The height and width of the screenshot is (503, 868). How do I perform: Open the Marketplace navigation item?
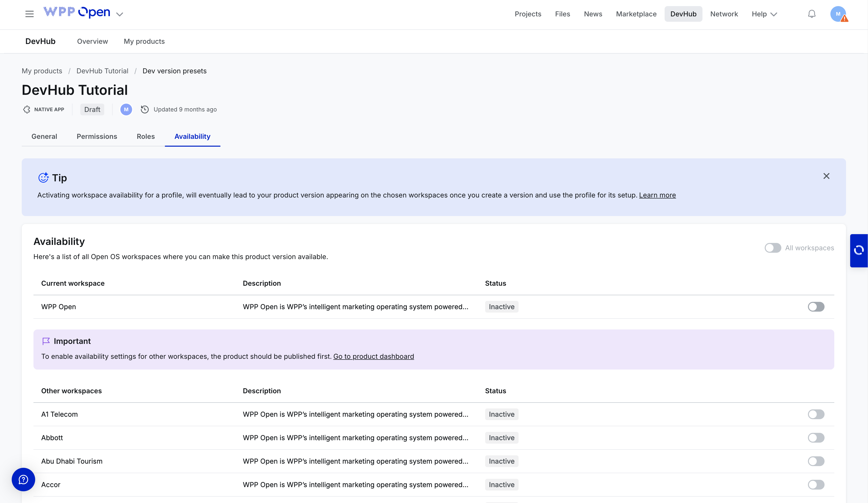coord(636,14)
